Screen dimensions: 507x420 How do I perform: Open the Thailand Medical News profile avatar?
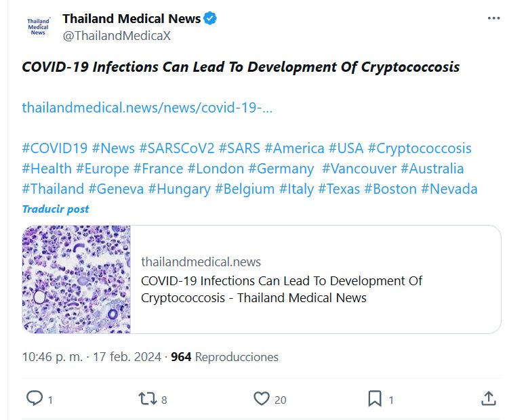(x=39, y=27)
